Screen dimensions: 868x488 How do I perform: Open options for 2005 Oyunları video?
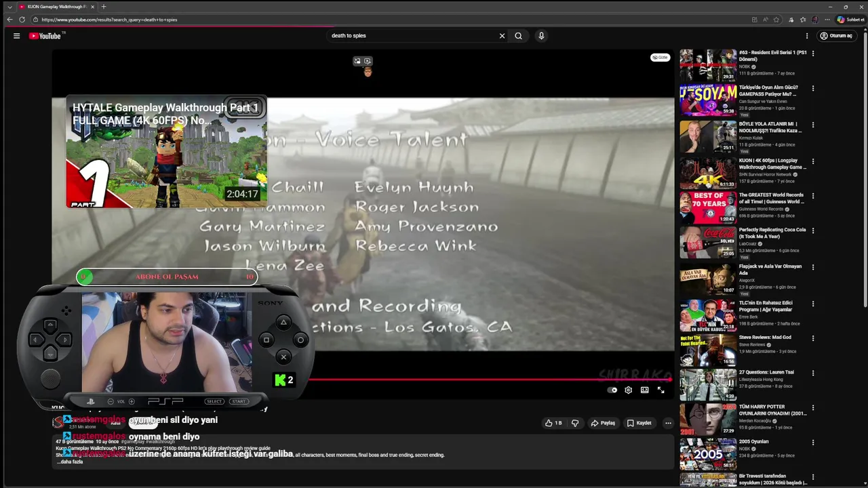[813, 443]
